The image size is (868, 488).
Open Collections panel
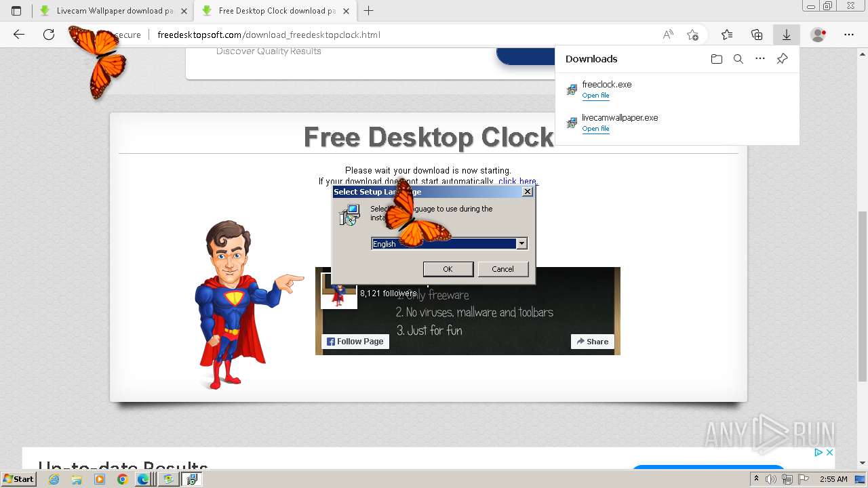[x=757, y=35]
